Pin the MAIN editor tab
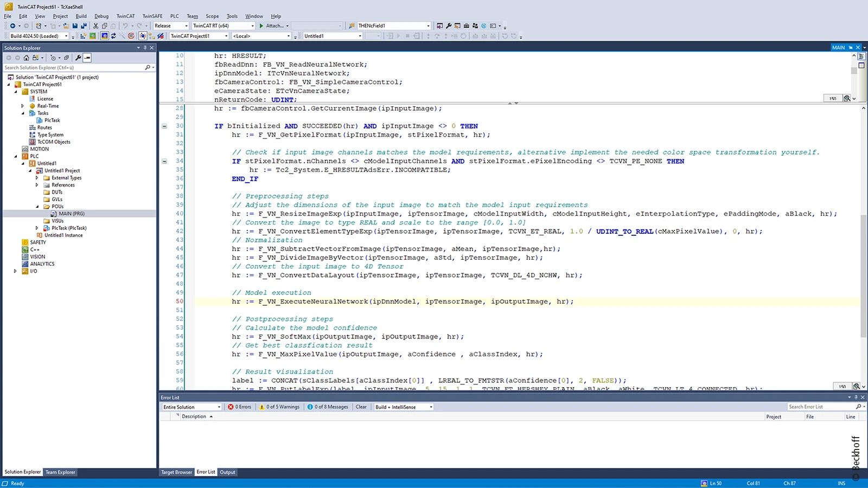The height and width of the screenshot is (488, 868). (851, 48)
